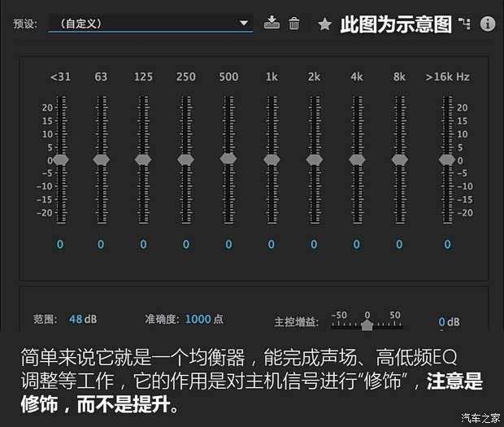The height and width of the screenshot is (427, 504).
Task: Edit the 1k band gain value
Action: pyautogui.click(x=272, y=244)
